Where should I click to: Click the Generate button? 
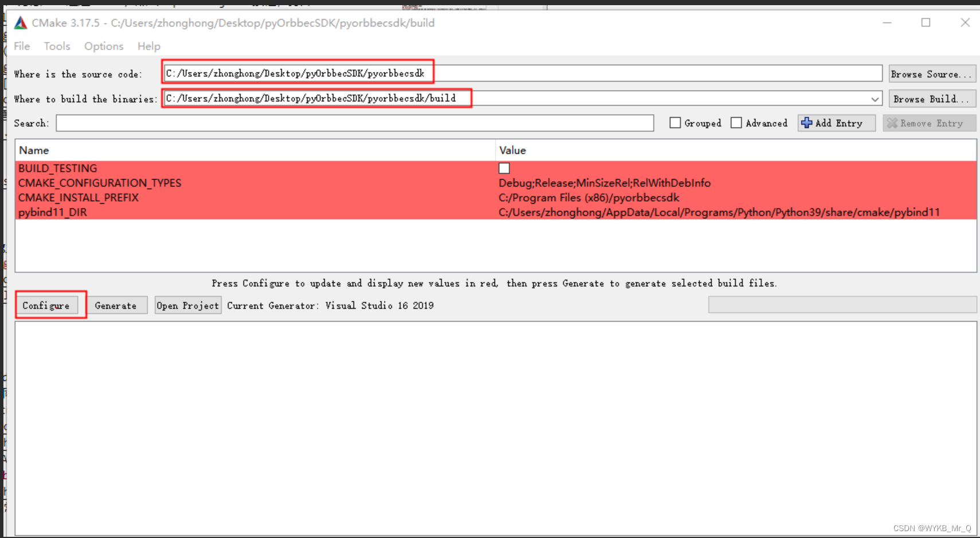click(x=116, y=306)
